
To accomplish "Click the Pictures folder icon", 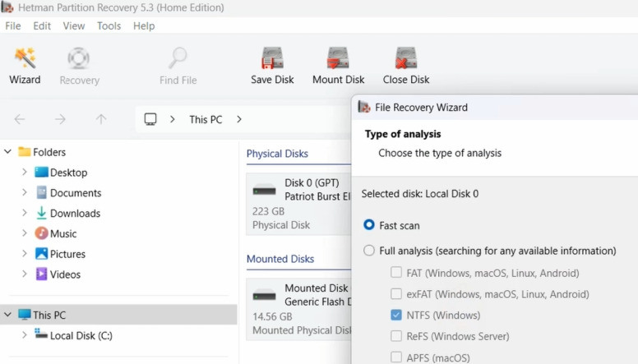I will point(41,253).
